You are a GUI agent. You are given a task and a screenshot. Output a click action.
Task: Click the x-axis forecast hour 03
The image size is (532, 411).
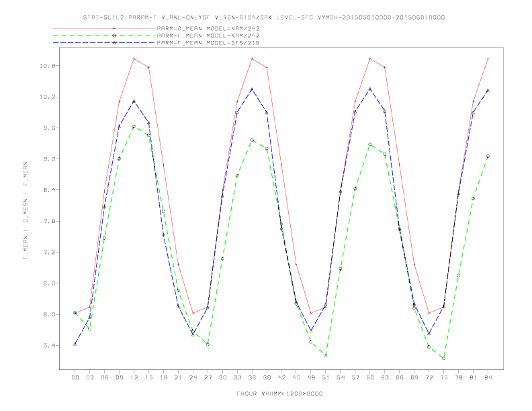[x=89, y=377]
